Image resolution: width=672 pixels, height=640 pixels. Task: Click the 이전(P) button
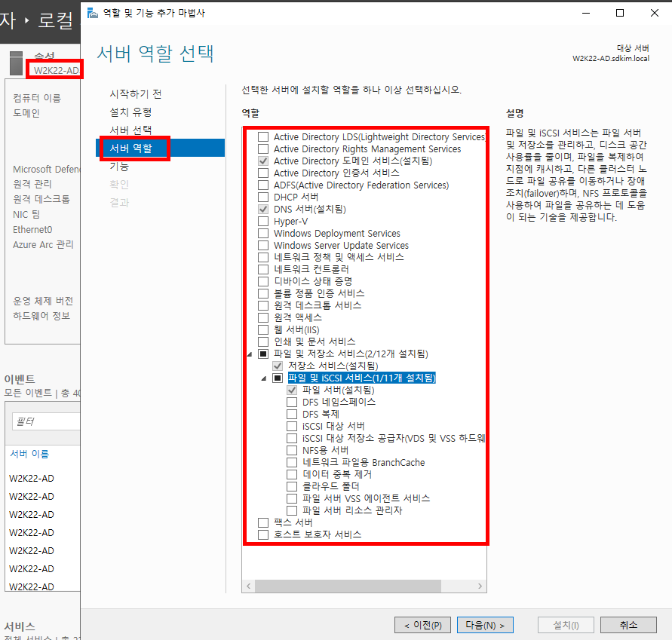(x=422, y=625)
